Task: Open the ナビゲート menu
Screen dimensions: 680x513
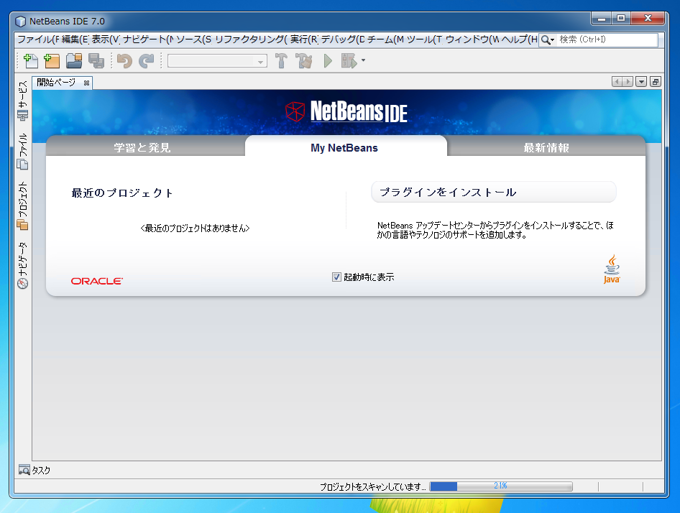Action: 147,39
